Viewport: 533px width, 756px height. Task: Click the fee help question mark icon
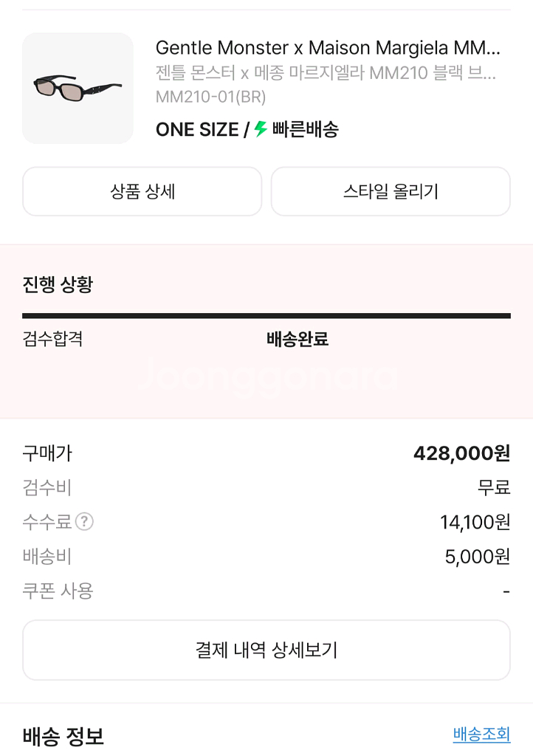pos(85,522)
